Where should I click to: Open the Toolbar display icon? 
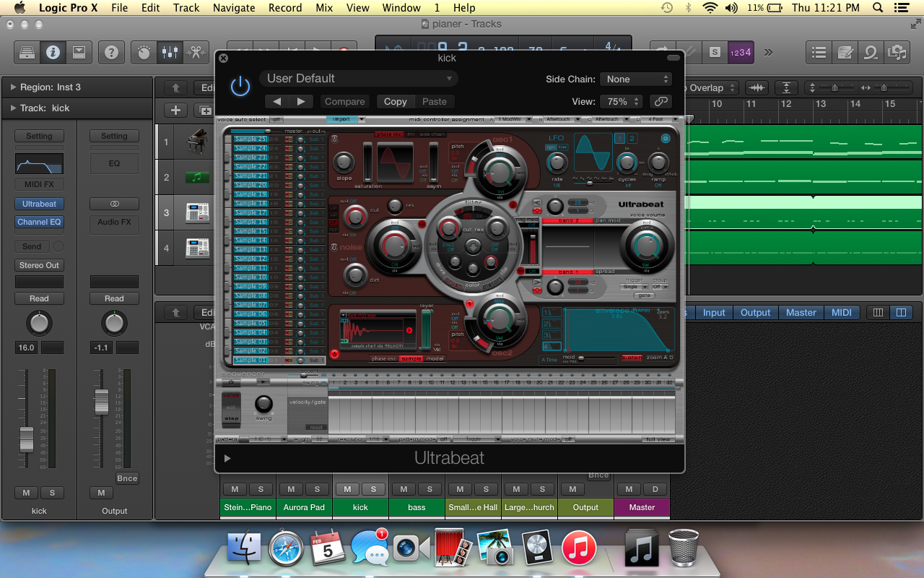pyautogui.click(x=79, y=52)
